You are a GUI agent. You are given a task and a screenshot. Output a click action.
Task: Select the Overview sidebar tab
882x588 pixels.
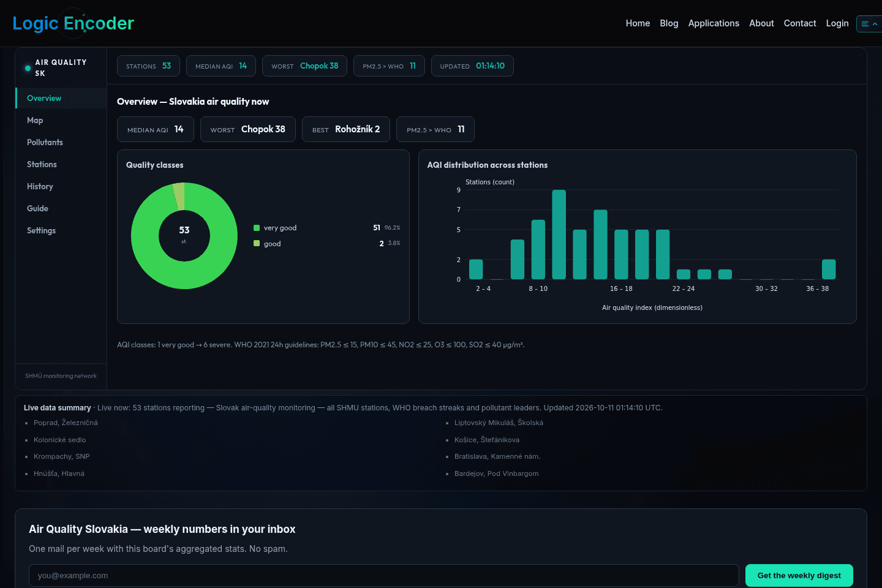[x=61, y=98]
